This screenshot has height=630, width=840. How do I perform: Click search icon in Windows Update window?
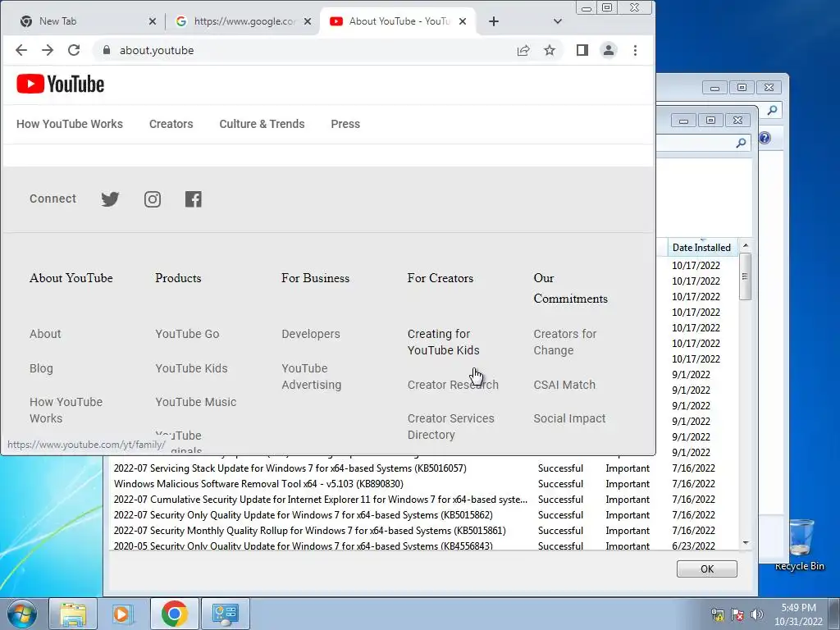coord(741,143)
